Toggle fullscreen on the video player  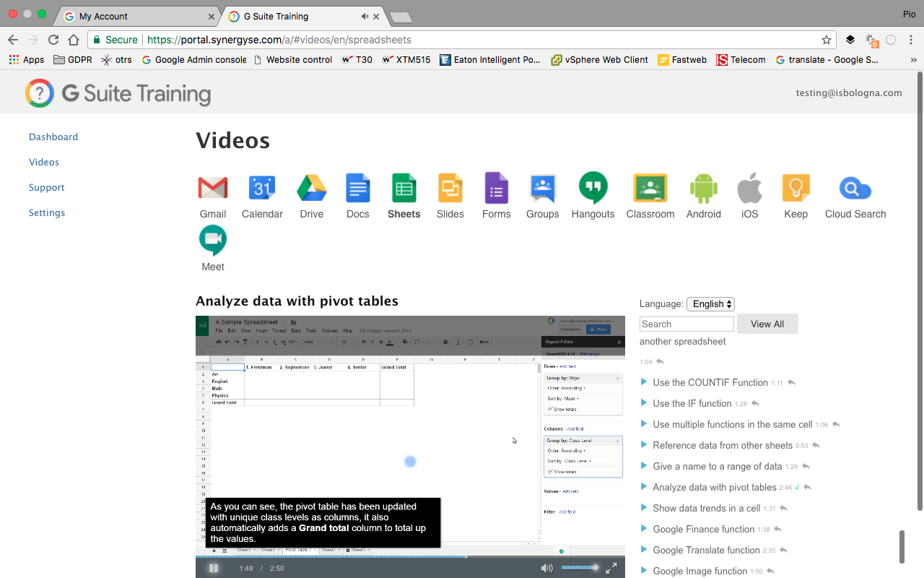click(x=611, y=568)
